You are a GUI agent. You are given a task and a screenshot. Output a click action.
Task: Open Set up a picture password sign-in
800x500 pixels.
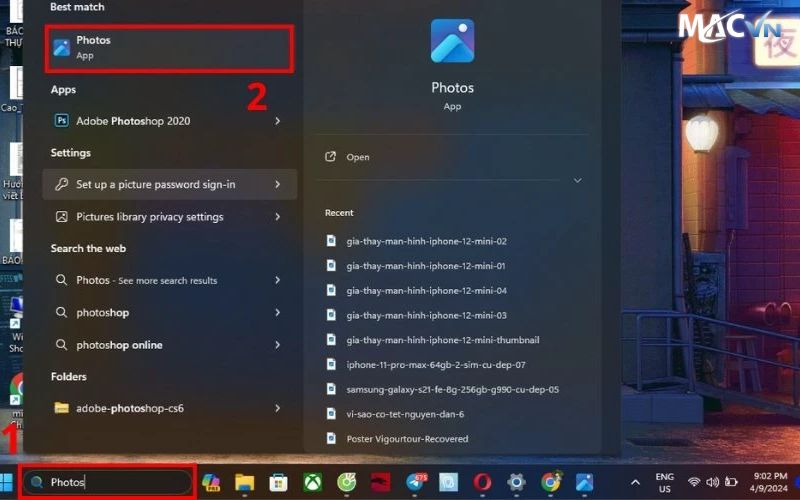169,184
